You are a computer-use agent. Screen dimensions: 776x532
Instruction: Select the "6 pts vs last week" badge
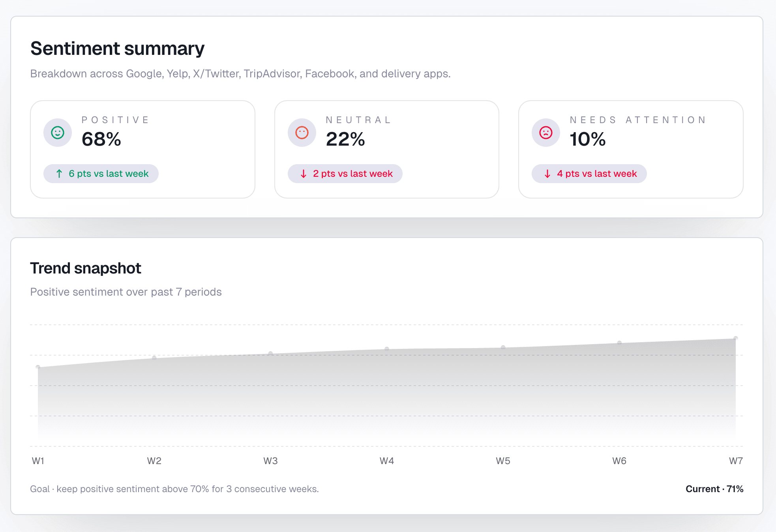click(x=101, y=173)
